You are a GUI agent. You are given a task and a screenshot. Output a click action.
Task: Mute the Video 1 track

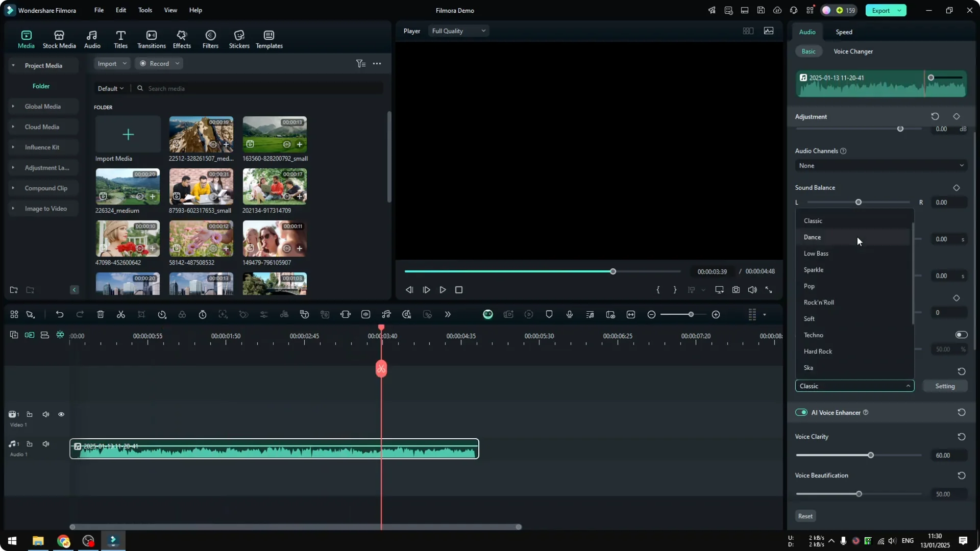click(46, 414)
